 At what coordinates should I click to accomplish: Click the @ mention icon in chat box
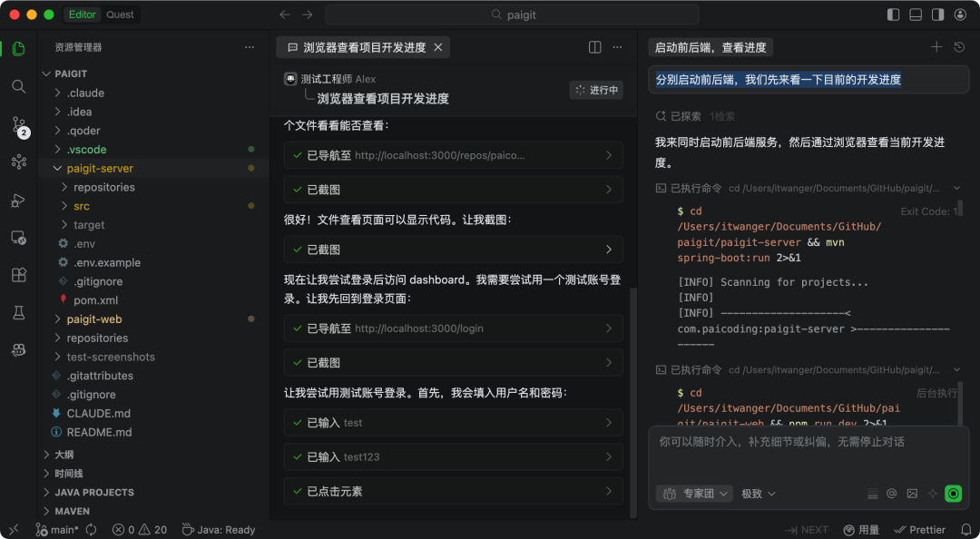point(893,493)
